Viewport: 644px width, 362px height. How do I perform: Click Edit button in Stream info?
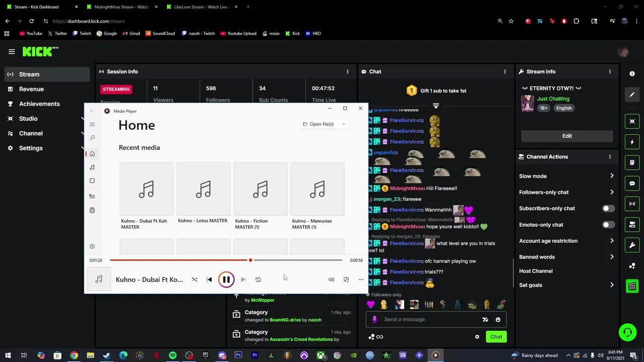567,136
